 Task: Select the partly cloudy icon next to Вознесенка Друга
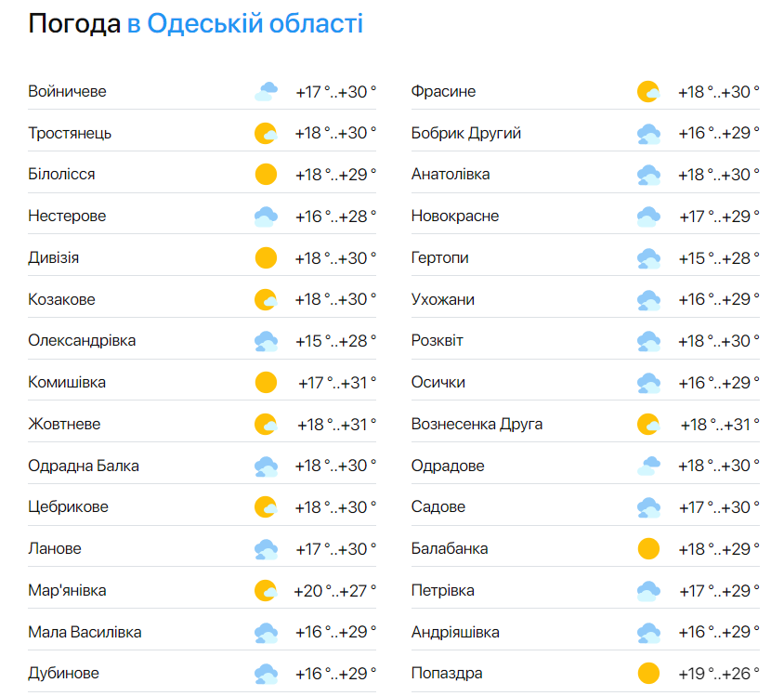tap(647, 424)
